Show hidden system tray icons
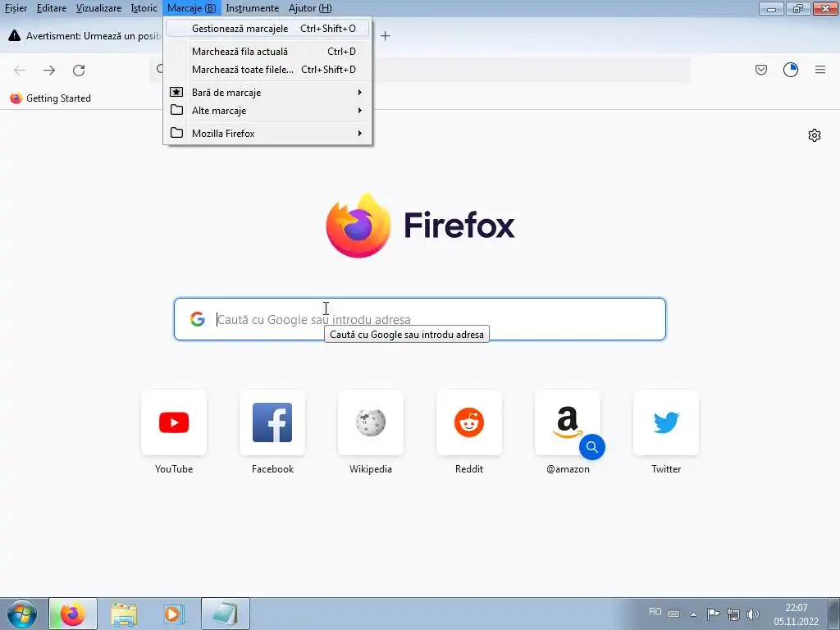840x630 pixels. (693, 614)
